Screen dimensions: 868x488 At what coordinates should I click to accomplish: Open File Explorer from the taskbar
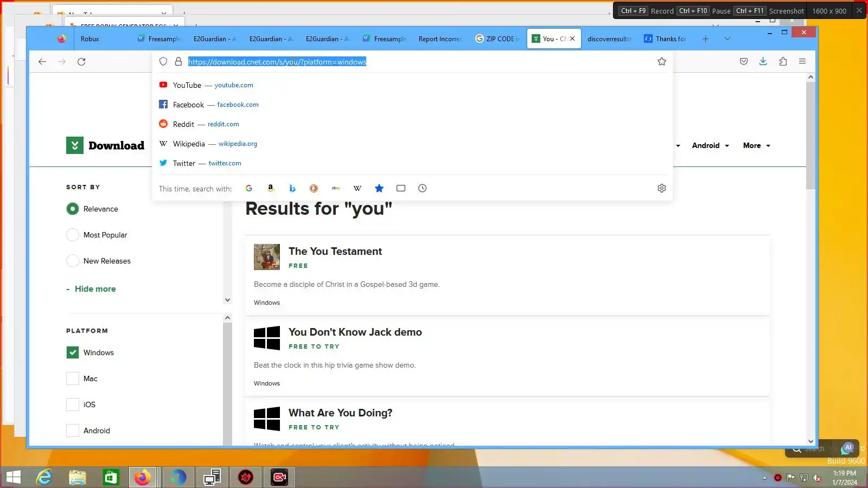pos(78,477)
